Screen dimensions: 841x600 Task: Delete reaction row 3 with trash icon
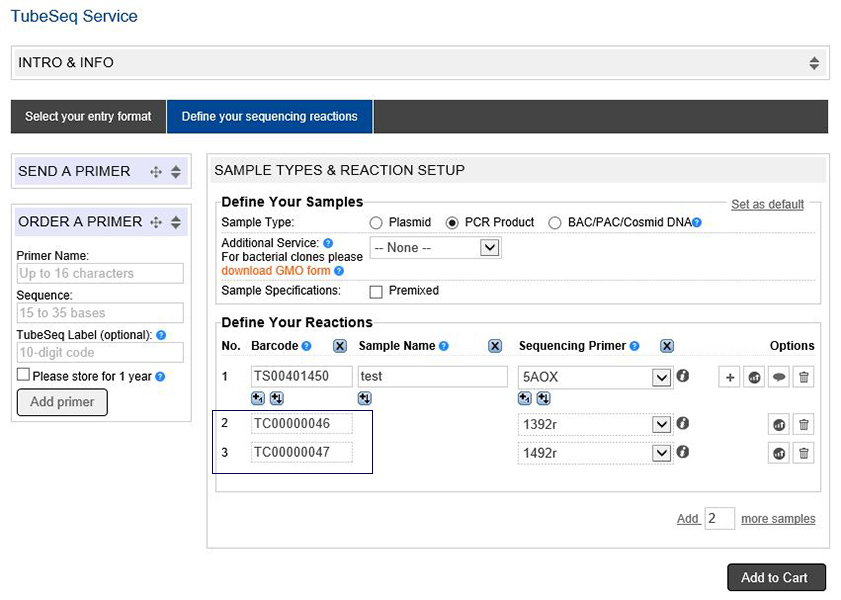803,453
